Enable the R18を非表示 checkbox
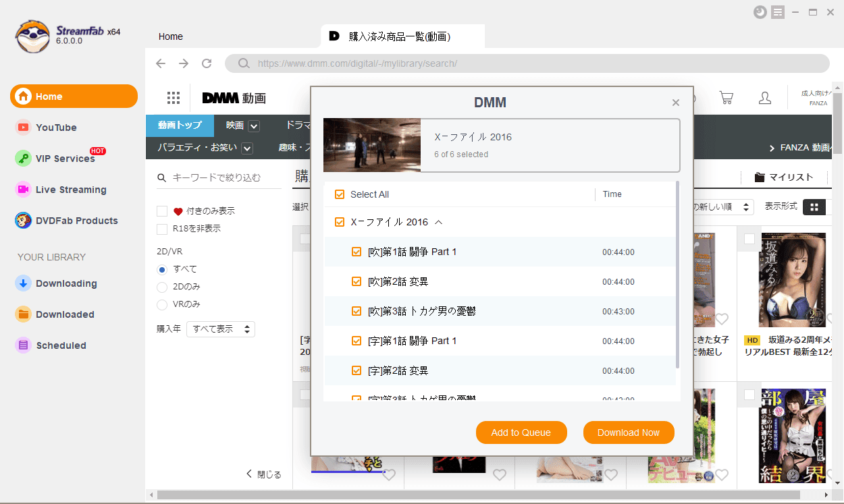 (x=162, y=229)
